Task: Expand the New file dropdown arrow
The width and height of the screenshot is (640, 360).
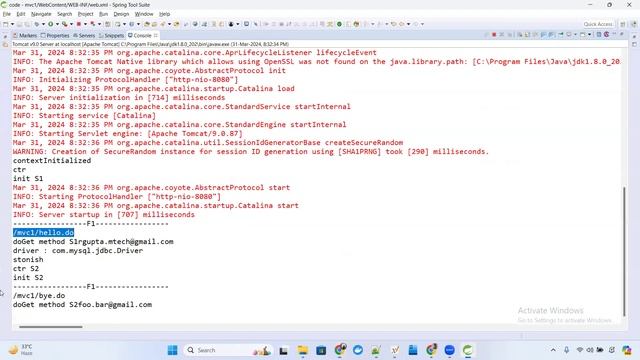Action: point(12,24)
